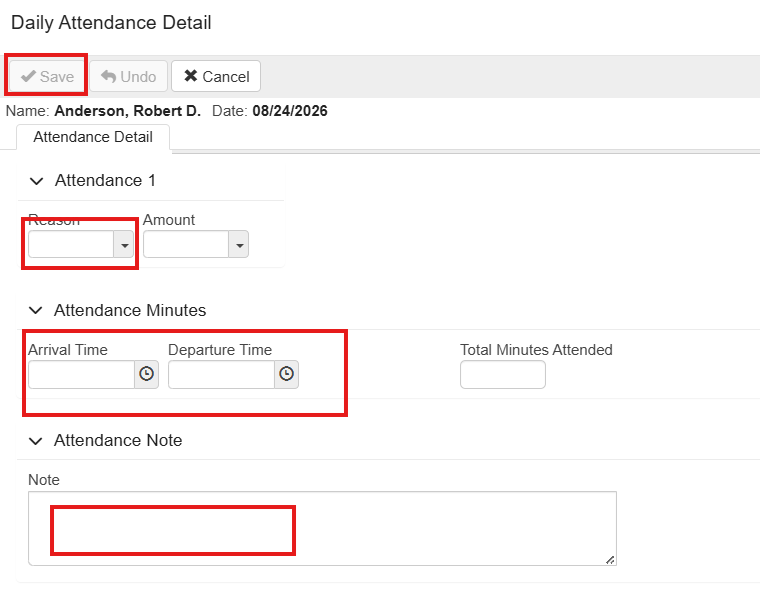760x606 pixels.
Task: Open the Amount dropdown arrow
Action: [239, 244]
